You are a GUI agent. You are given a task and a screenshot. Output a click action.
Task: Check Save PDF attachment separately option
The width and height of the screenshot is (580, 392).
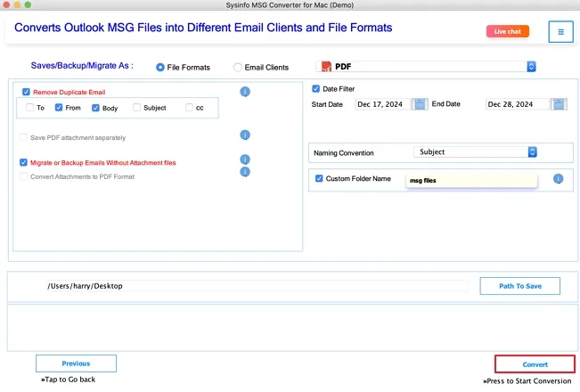[23, 137]
